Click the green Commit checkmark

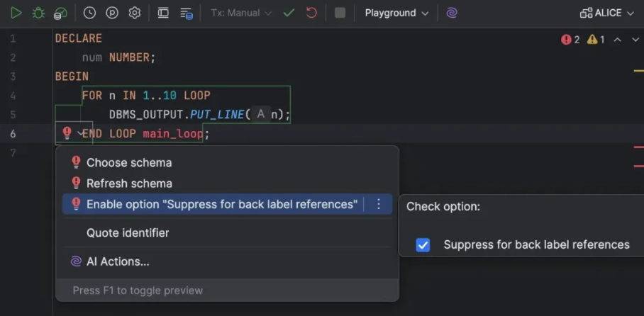pos(288,13)
